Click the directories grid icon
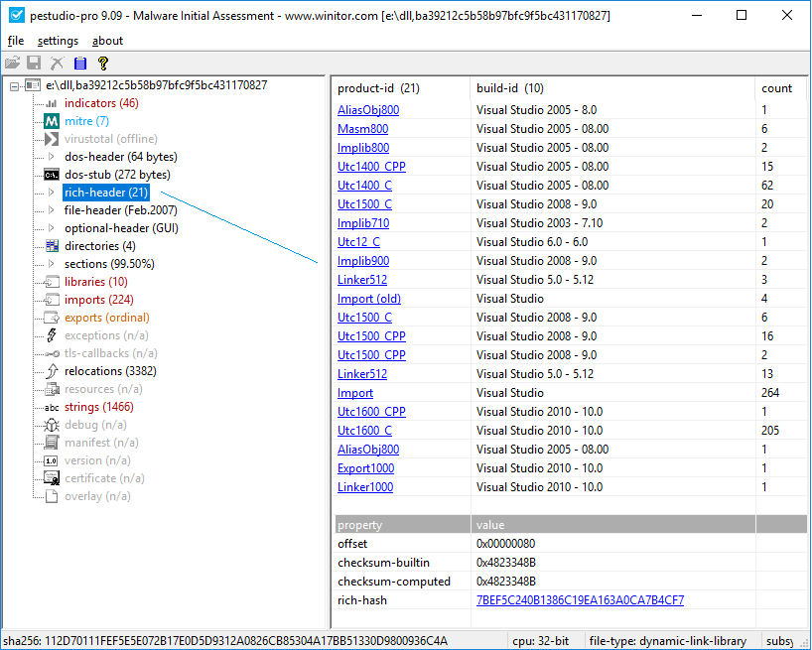 [52, 246]
